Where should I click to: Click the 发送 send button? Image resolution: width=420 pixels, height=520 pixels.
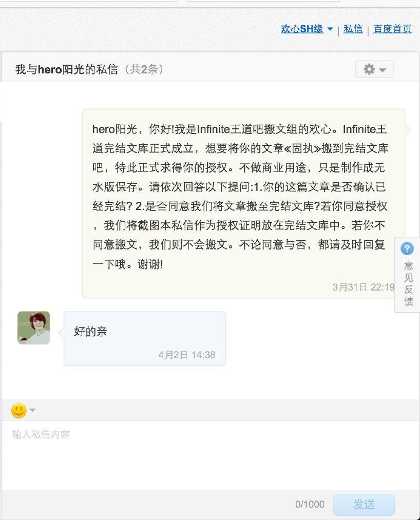364,505
